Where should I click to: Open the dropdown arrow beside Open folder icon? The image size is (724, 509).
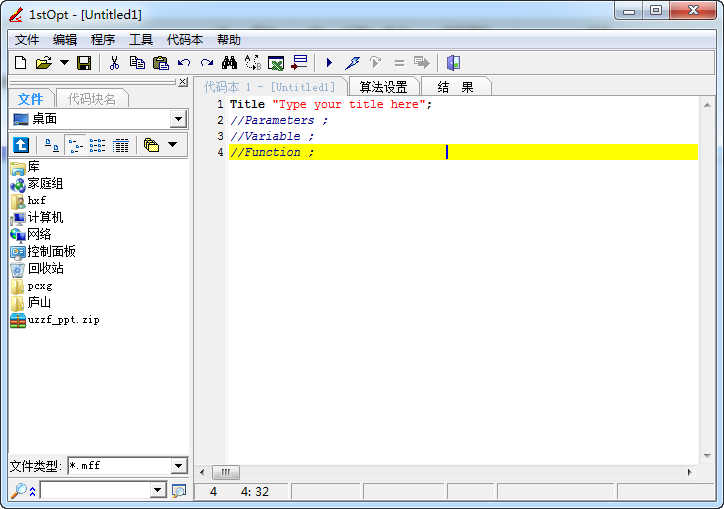point(64,63)
